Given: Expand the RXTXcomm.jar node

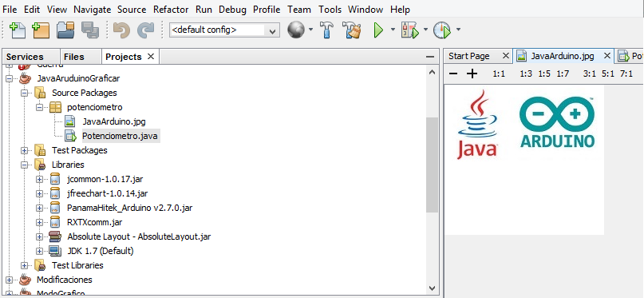Looking at the screenshot, I should point(39,222).
